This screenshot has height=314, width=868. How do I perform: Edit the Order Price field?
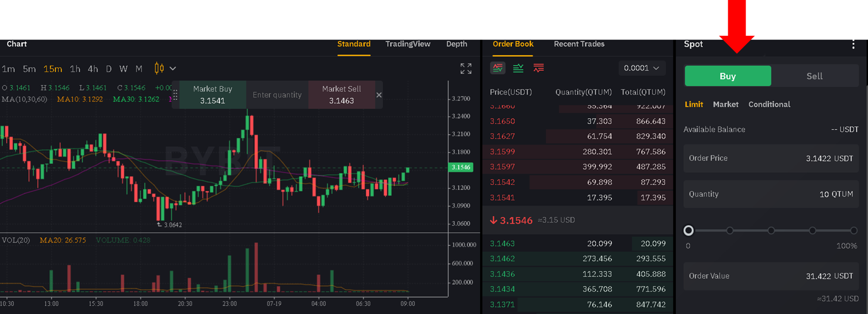point(771,158)
